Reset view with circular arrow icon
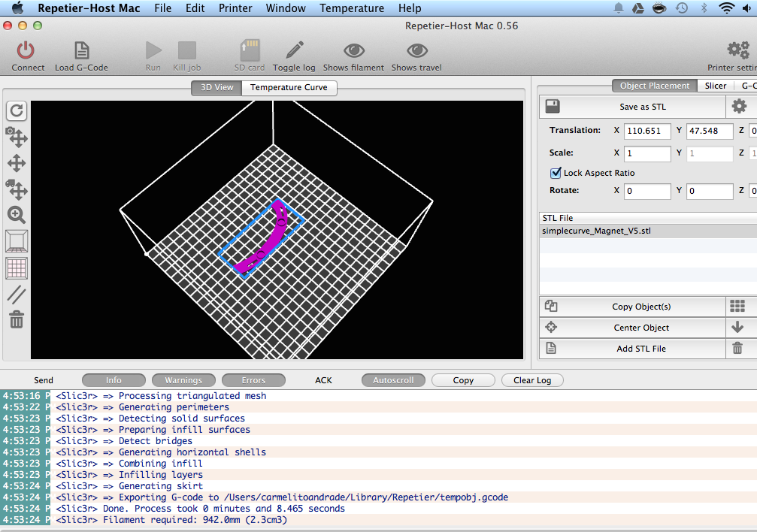Screen dimensions: 757x532 (17, 110)
